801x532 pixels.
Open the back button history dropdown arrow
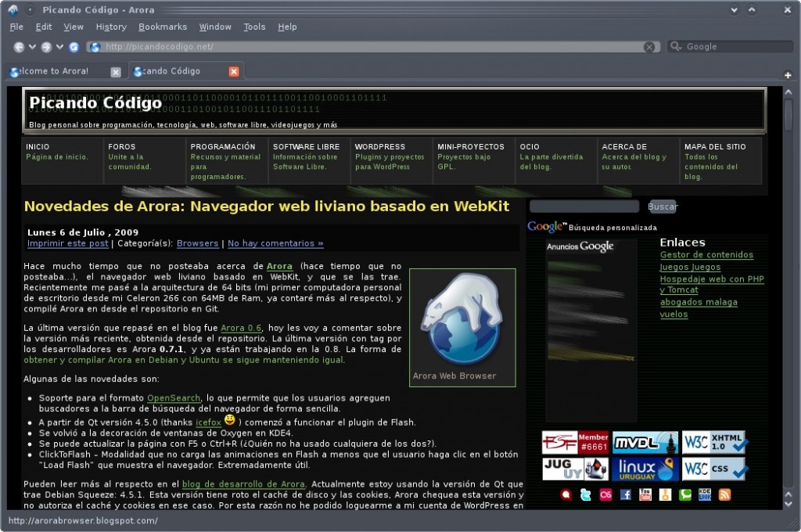(x=32, y=46)
